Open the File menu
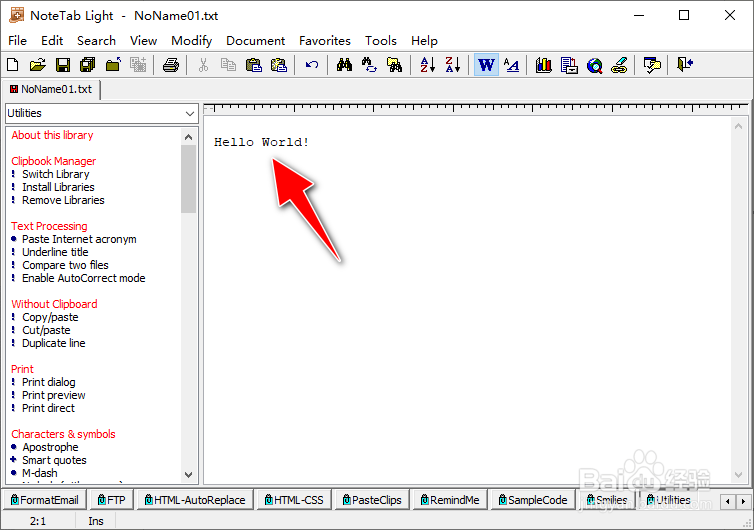The image size is (754, 530). point(17,41)
